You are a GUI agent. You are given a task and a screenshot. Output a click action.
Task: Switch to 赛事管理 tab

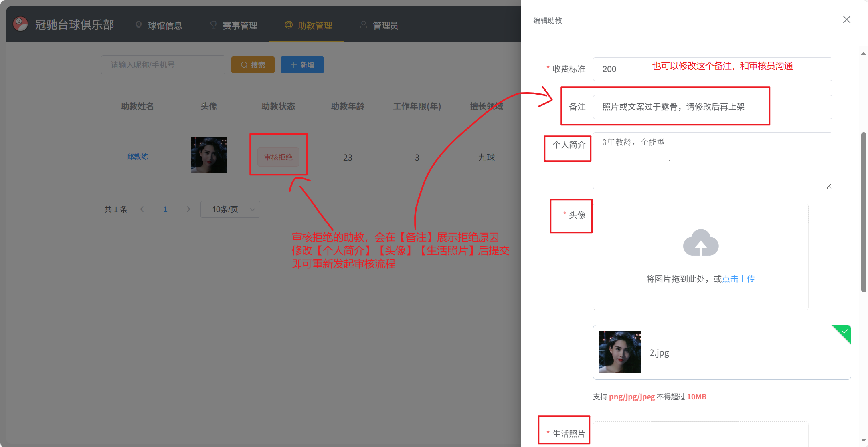(x=234, y=25)
